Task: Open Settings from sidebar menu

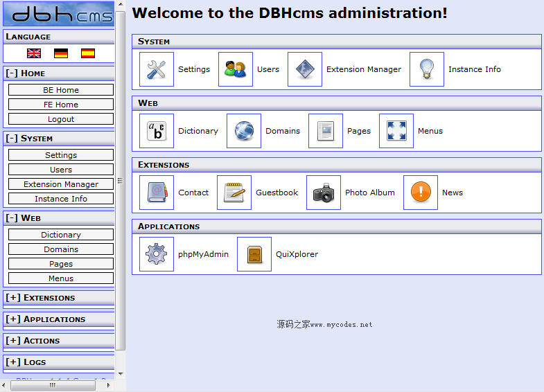Action: 61,155
